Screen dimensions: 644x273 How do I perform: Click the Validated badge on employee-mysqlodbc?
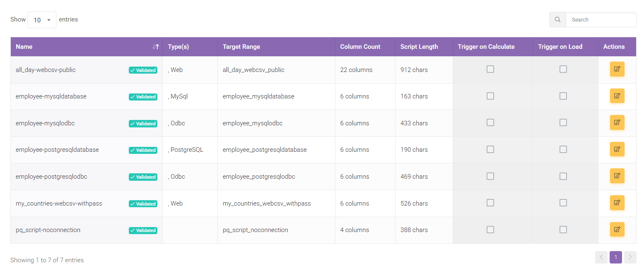[x=143, y=123]
